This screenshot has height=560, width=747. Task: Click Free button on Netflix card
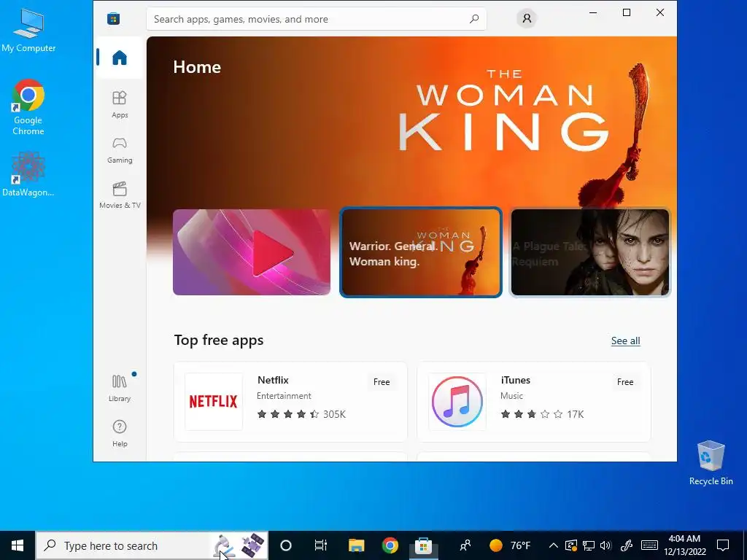pos(382,382)
